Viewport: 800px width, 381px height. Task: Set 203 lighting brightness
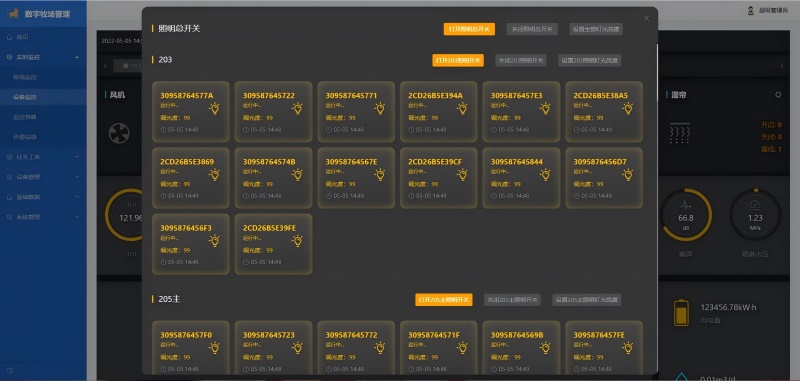[x=589, y=60]
